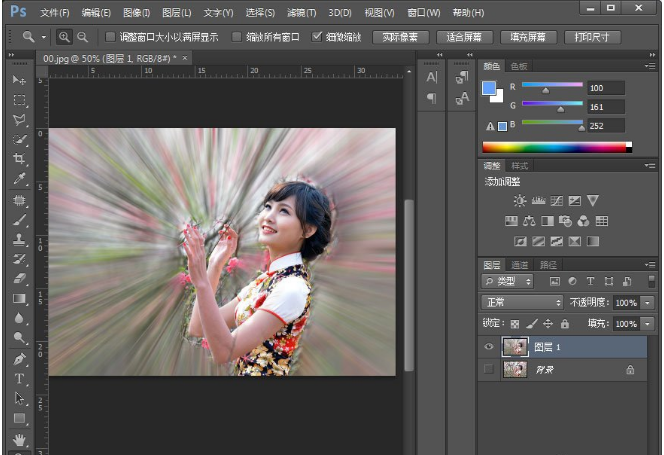
Task: Expand the 不透明度 opacity dropdown arrow
Action: [x=648, y=302]
